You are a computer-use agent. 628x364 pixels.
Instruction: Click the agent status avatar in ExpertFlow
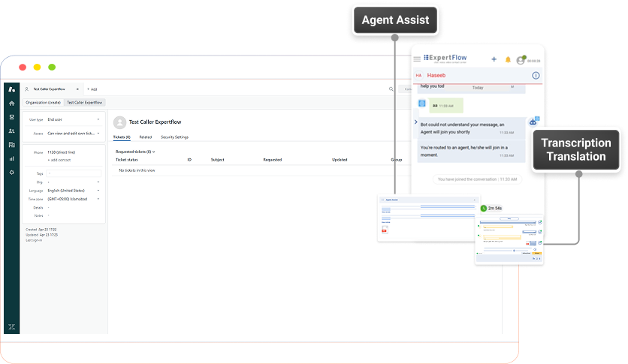point(521,60)
